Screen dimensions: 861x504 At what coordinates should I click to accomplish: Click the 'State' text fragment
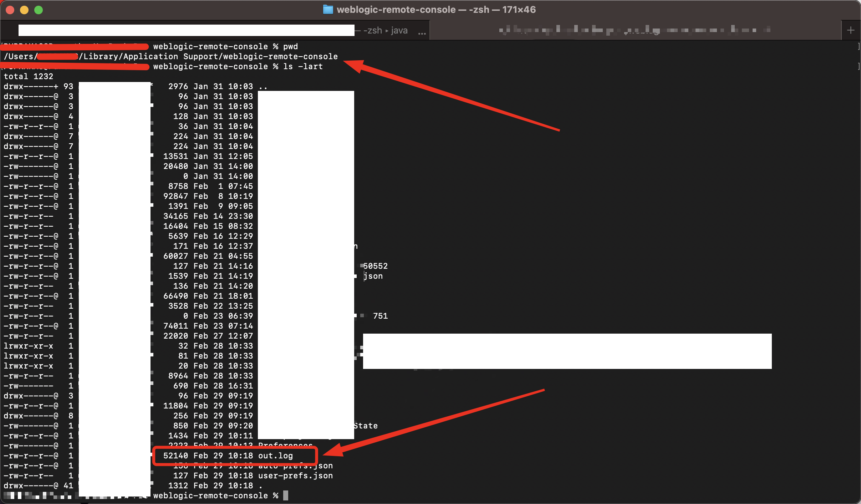(x=366, y=426)
